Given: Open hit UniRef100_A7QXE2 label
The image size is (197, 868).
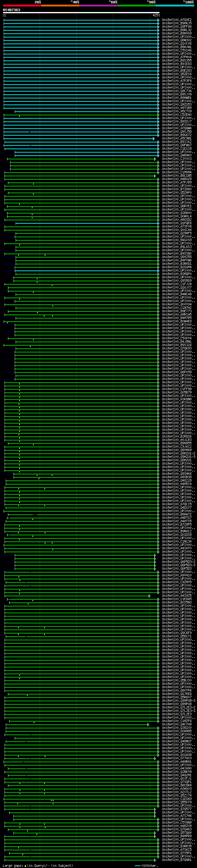Looking at the screenshot, I should click(x=177, y=20).
